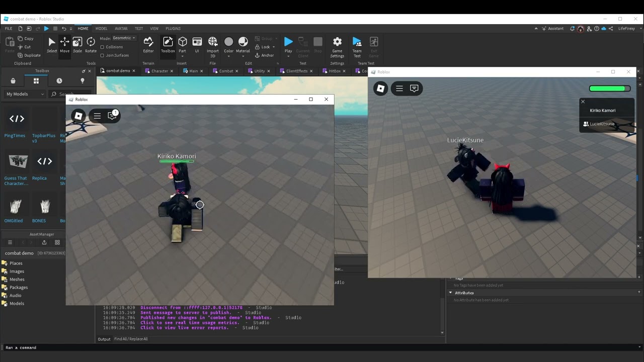Switch to the HitBox script tab
This screenshot has width=644, height=362.
click(x=334, y=71)
